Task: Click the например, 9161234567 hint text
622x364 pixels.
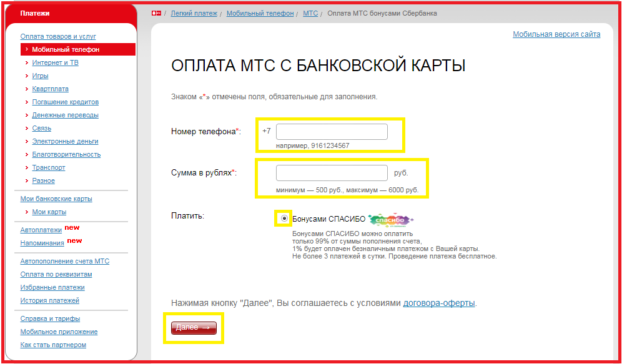Action: tap(313, 146)
